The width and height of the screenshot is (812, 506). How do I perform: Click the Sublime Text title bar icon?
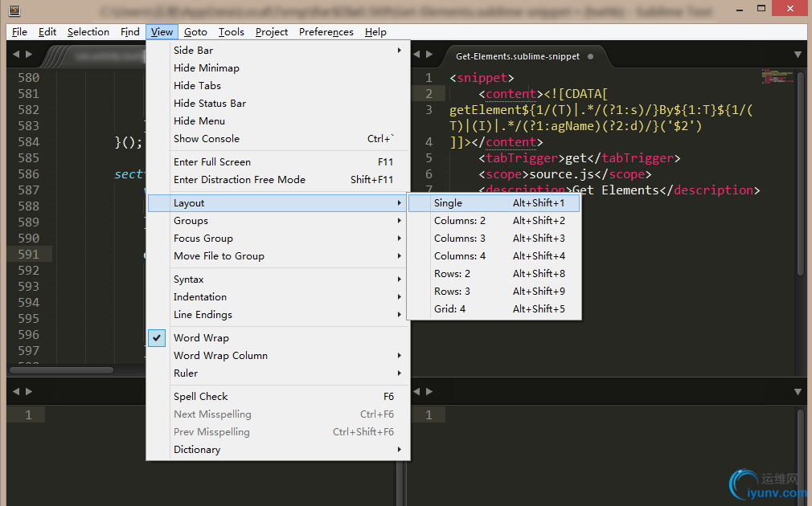click(14, 10)
